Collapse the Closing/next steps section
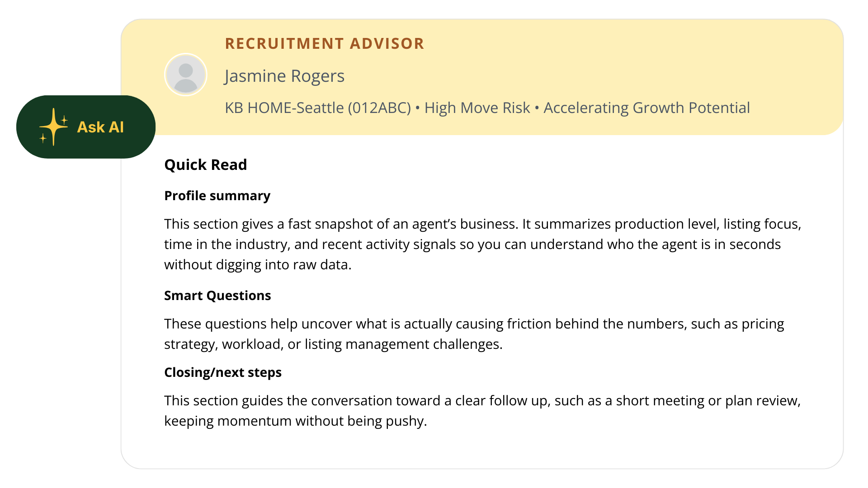 [223, 372]
